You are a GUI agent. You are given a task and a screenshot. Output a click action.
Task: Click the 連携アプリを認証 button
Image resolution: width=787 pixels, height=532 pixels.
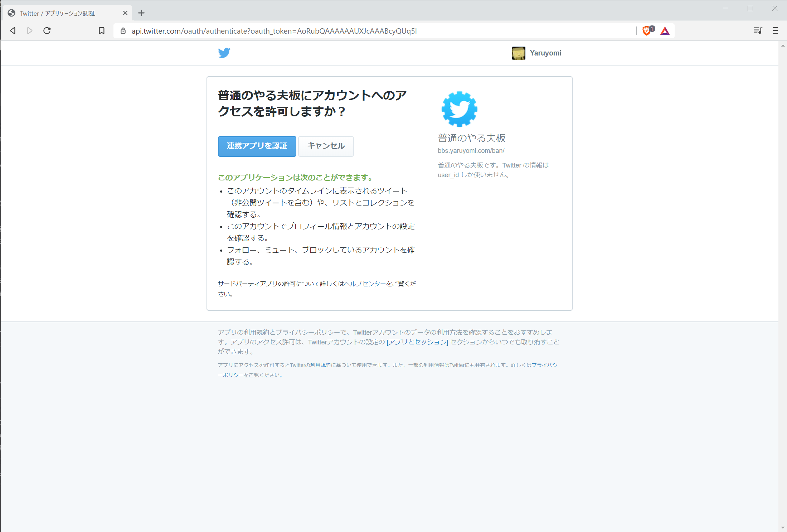[257, 146]
